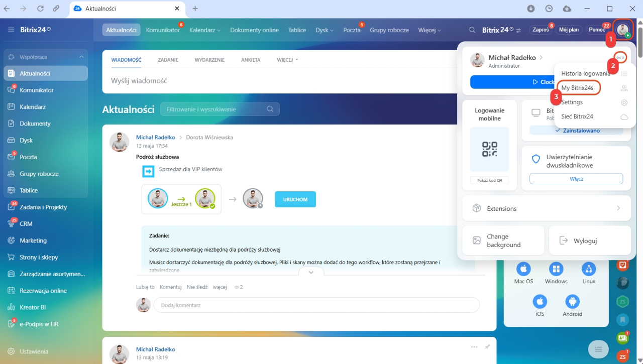This screenshot has height=364, width=643.
Task: Open the Kalendarz dropdown in top menu
Action: click(x=205, y=30)
